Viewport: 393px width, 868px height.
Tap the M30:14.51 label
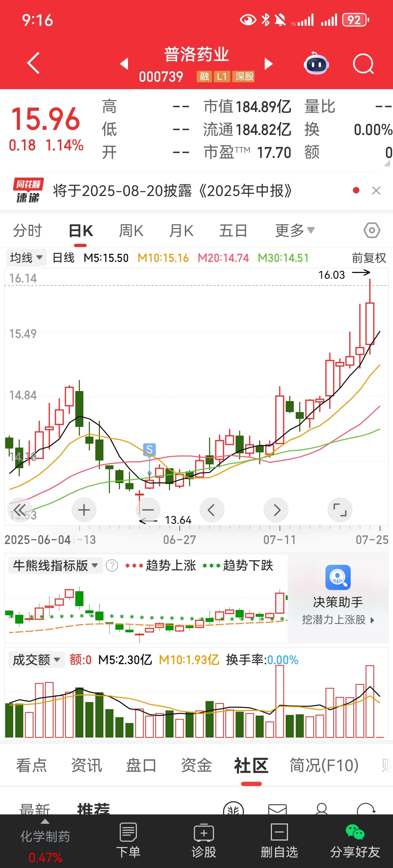coord(283,258)
